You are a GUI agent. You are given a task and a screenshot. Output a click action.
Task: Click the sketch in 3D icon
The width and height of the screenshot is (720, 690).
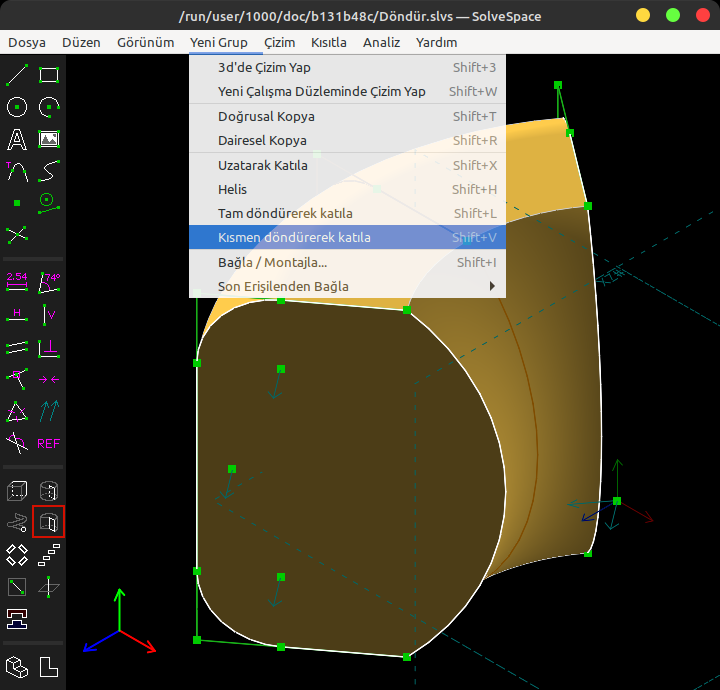pyautogui.click(x=49, y=587)
